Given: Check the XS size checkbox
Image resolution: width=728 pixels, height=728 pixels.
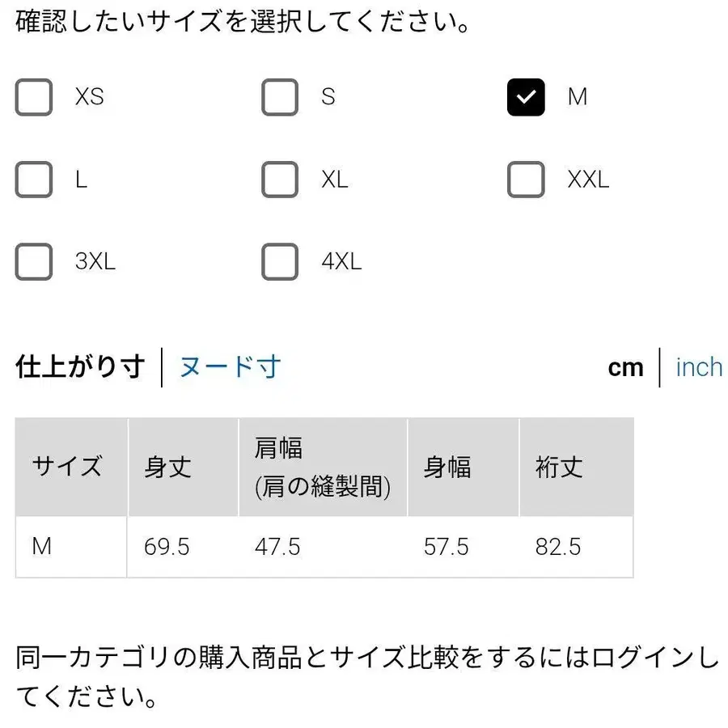Looking at the screenshot, I should click(x=33, y=97).
